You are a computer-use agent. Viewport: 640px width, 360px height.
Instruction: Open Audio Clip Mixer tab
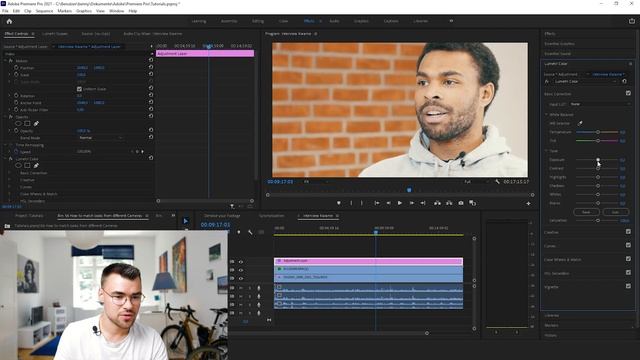pos(153,34)
